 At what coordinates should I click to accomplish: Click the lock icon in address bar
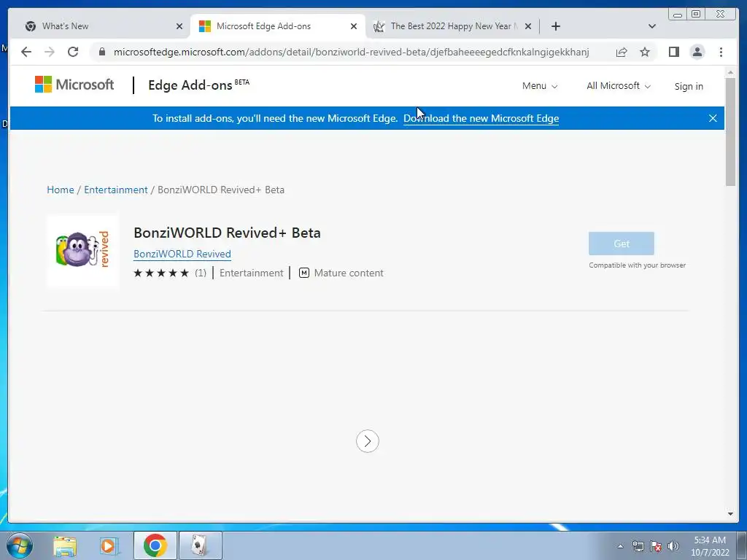tap(101, 52)
